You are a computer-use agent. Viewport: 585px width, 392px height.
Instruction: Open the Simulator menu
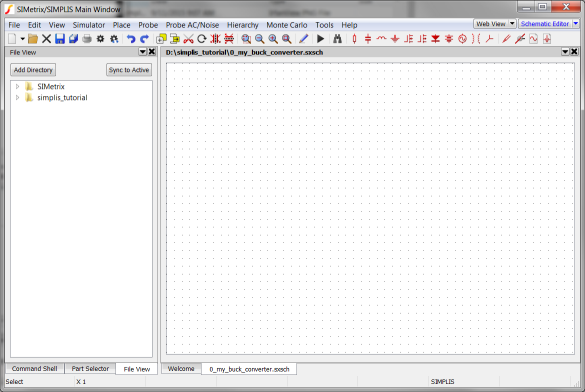89,25
